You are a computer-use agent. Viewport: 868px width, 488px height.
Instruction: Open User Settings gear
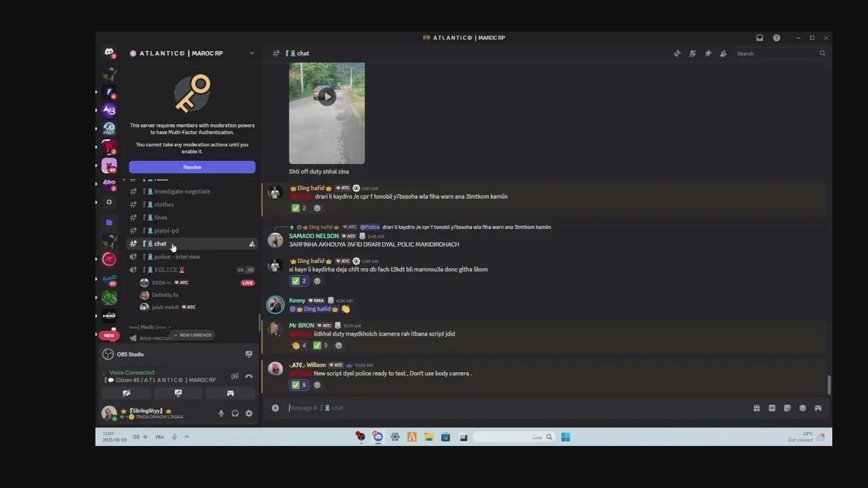tap(249, 413)
